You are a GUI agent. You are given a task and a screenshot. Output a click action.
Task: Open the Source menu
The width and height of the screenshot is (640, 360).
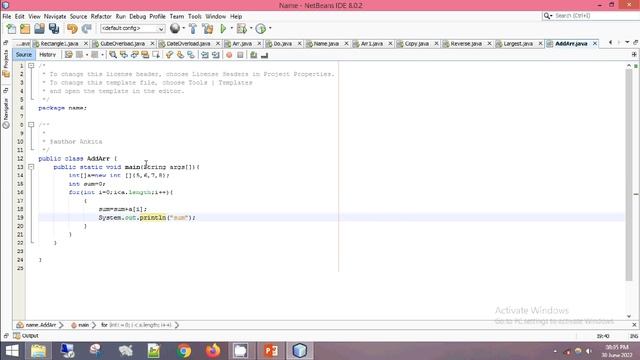click(78, 16)
